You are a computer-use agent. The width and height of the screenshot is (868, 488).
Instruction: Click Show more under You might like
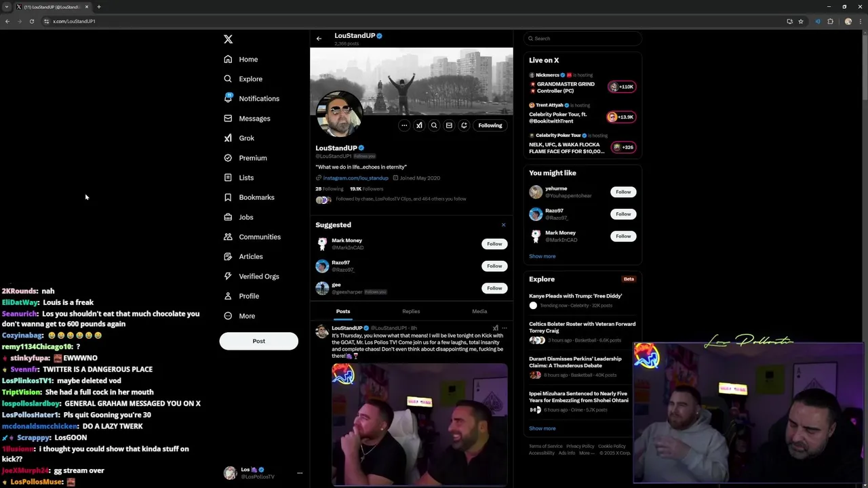pyautogui.click(x=542, y=256)
